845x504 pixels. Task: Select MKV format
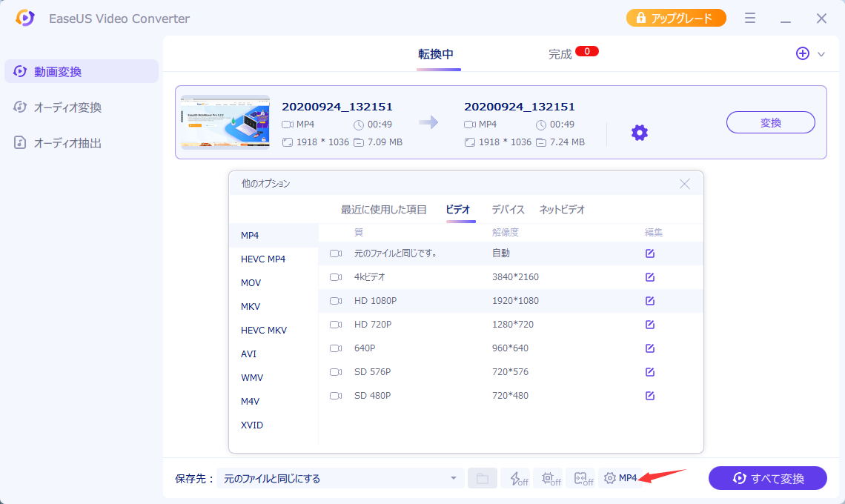pos(274,307)
